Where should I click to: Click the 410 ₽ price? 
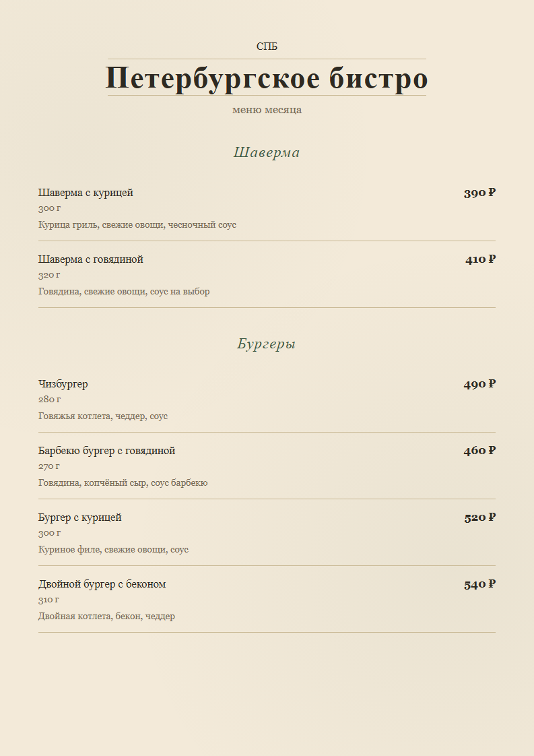coord(480,259)
